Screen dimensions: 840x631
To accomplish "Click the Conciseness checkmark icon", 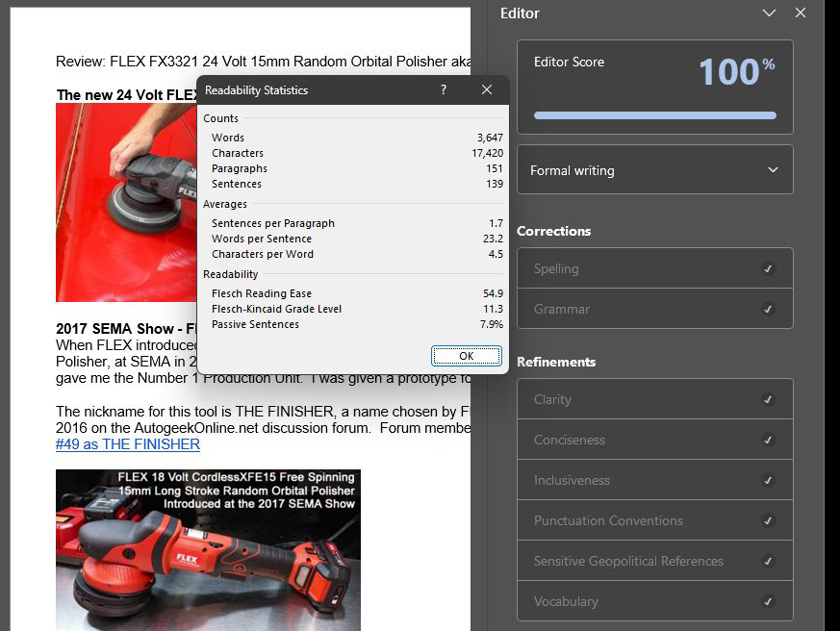I will pyautogui.click(x=768, y=440).
